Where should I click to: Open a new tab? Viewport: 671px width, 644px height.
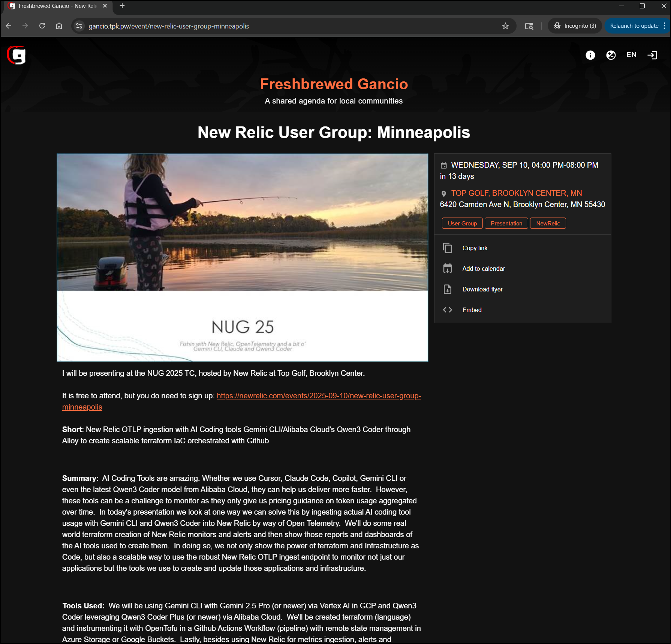point(122,6)
